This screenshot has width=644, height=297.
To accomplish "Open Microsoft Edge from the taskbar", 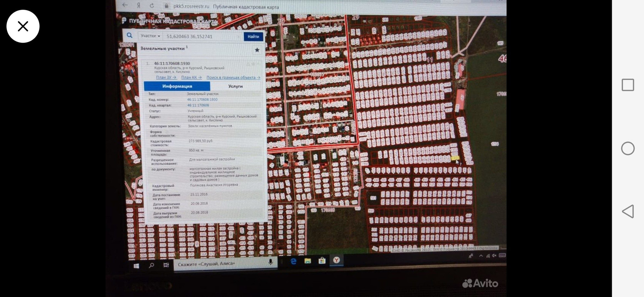I will click(293, 261).
